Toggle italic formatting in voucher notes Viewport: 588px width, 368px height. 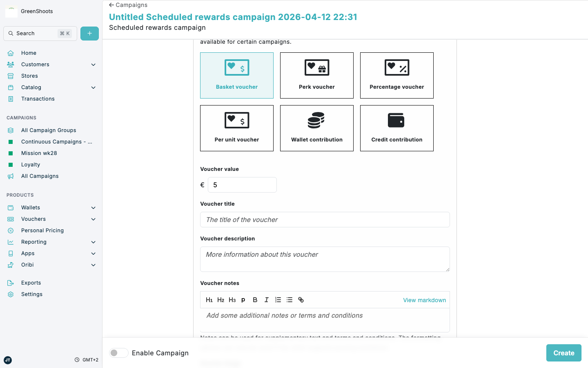[266, 300]
